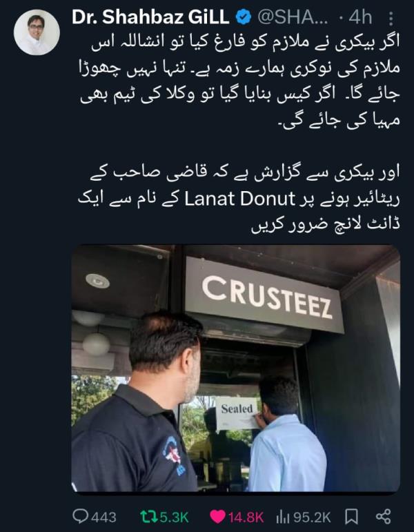
Task: Click the 95.2K views count
Action: 311,518
